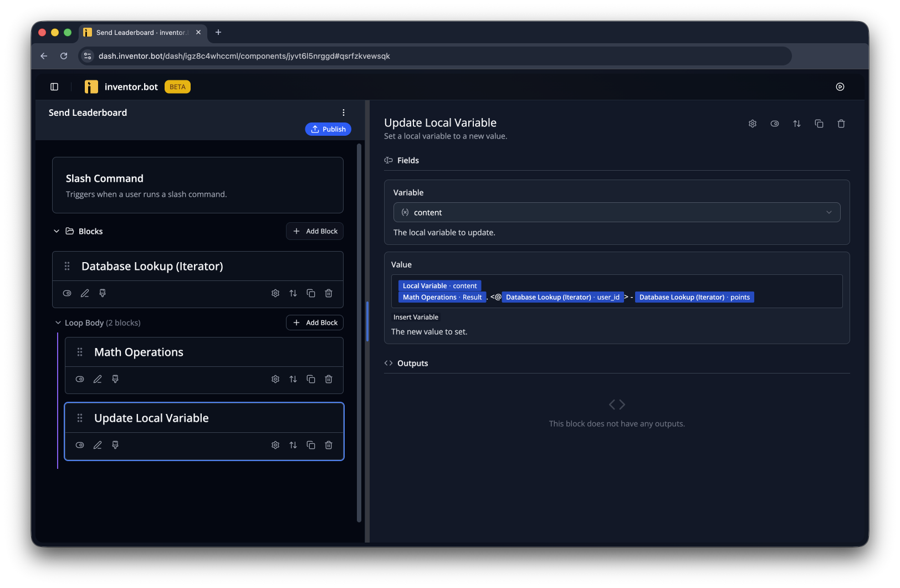Click the left panel vertical scrollbar

pos(359,333)
